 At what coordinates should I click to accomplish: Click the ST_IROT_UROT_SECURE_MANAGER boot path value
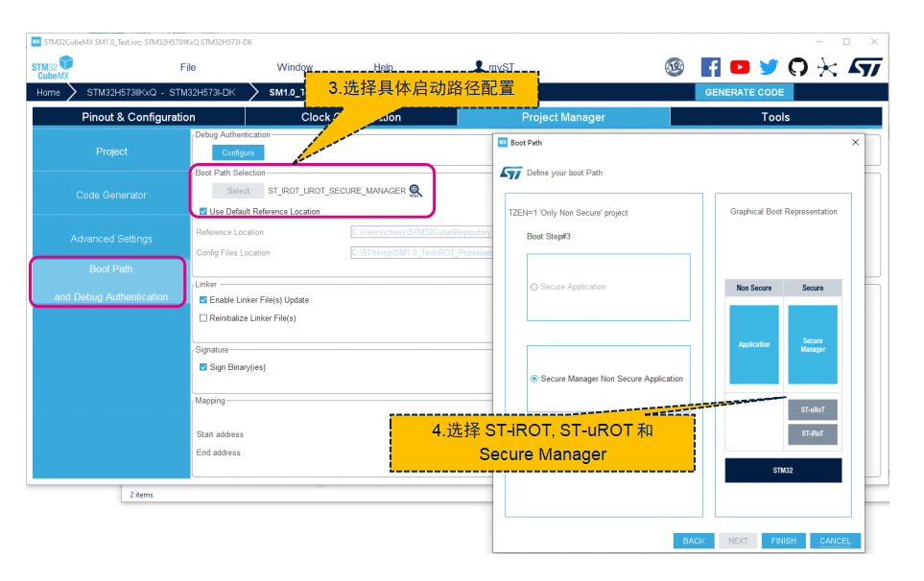tap(337, 191)
